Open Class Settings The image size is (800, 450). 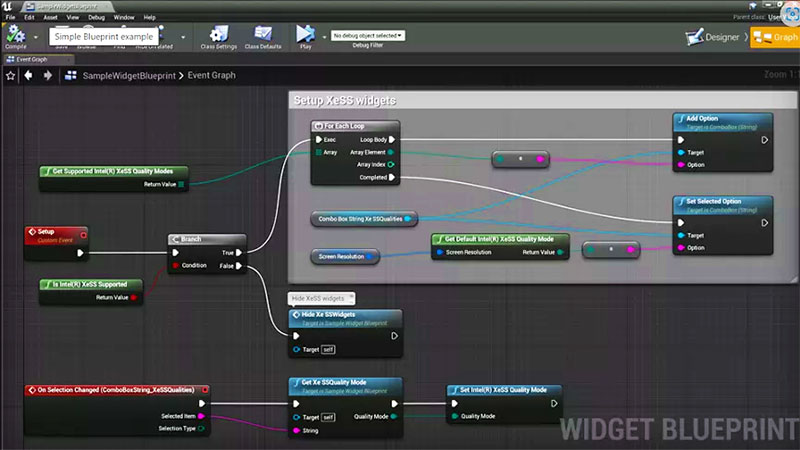(218, 37)
